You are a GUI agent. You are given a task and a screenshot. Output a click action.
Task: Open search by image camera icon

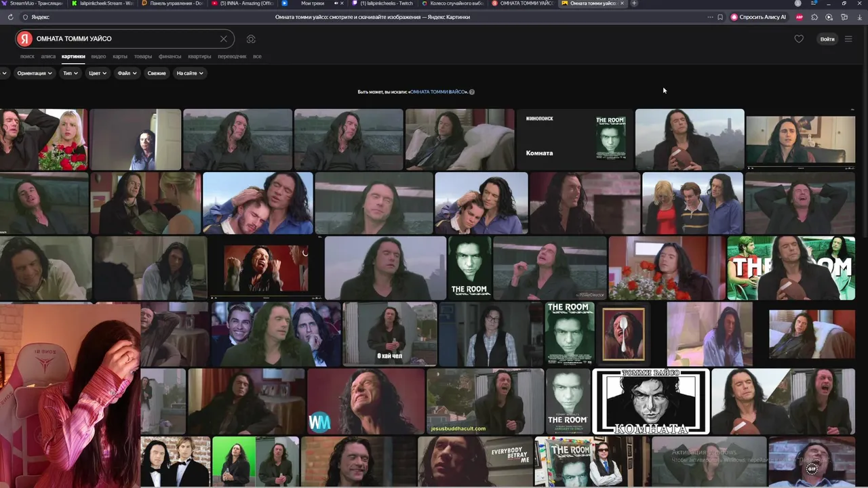251,39
